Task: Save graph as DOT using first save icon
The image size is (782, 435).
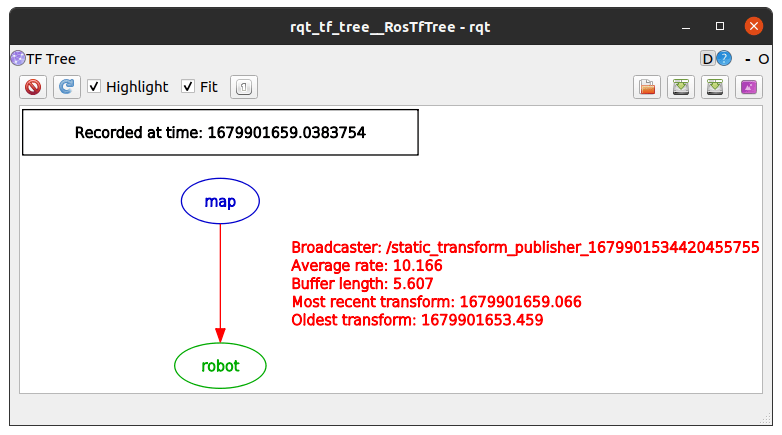Action: coord(681,87)
